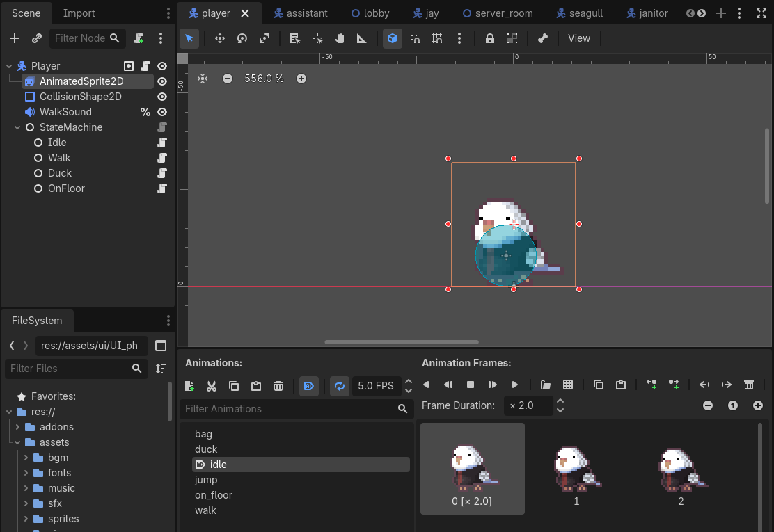
Task: Select the Rotate tool
Action: click(242, 39)
